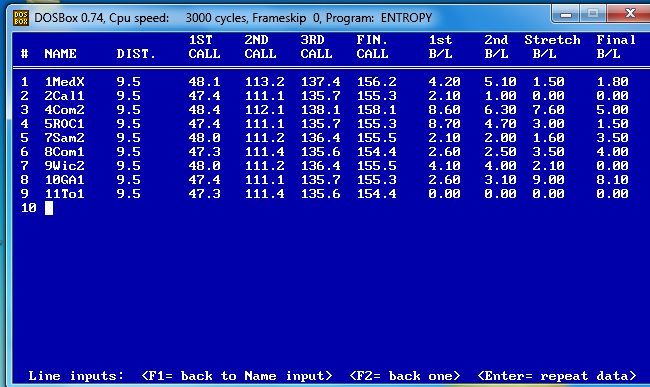Select the horse name 10GA1
Screen dimensions: 650x387
tap(64, 180)
